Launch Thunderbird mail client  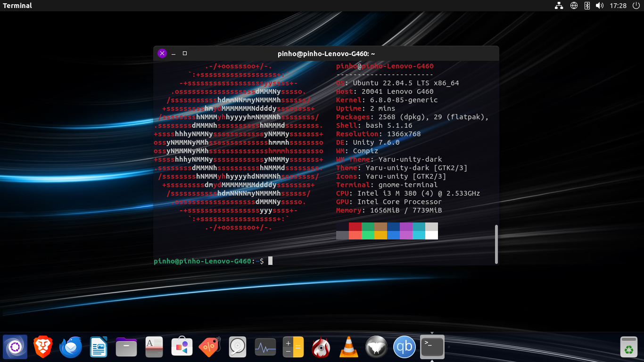(71, 347)
